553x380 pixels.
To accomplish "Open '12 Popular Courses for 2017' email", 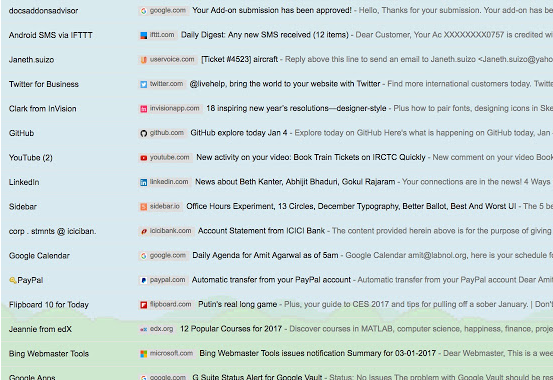I will point(231,329).
